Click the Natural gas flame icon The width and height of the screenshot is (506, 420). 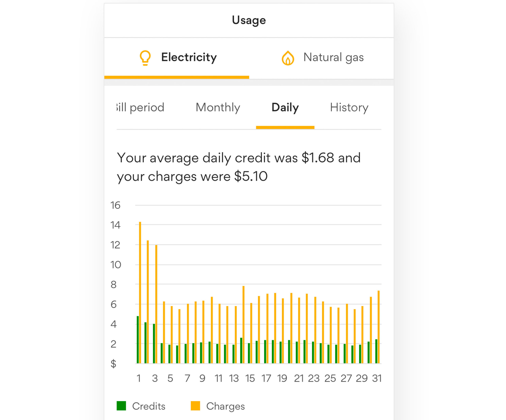(x=288, y=58)
